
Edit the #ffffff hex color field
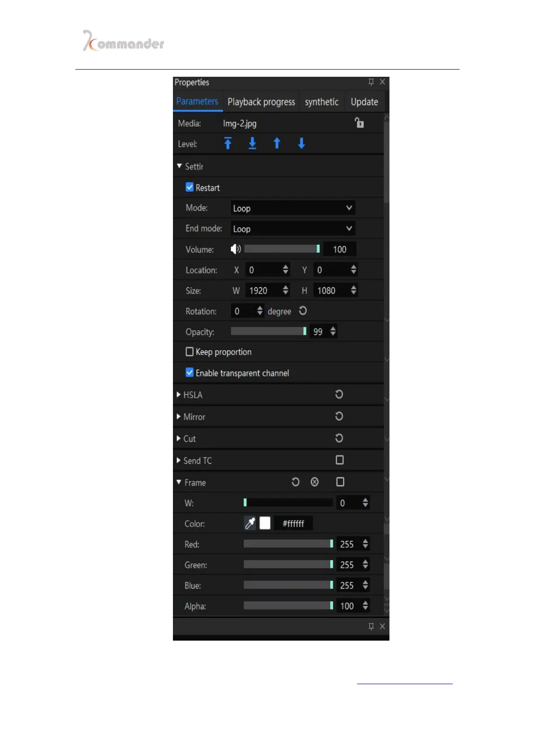(x=293, y=523)
